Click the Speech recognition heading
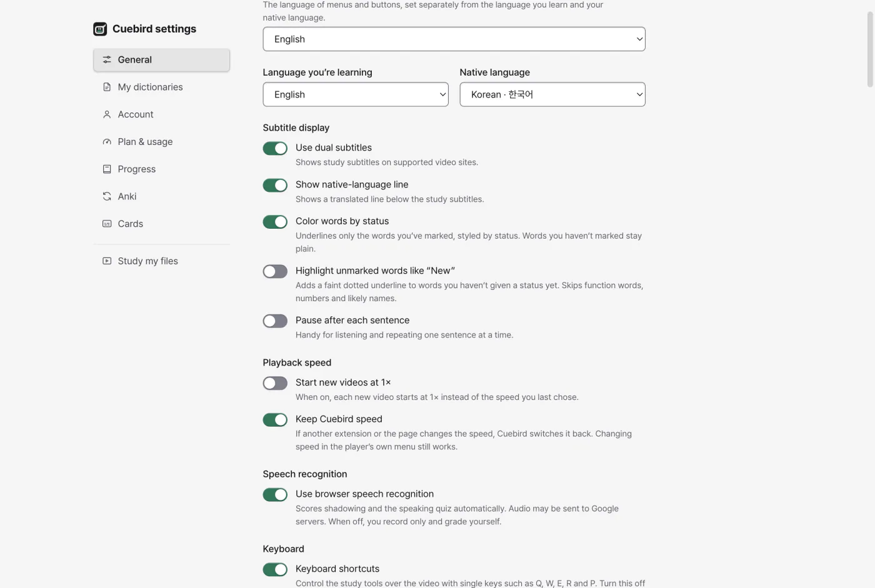 pos(304,474)
